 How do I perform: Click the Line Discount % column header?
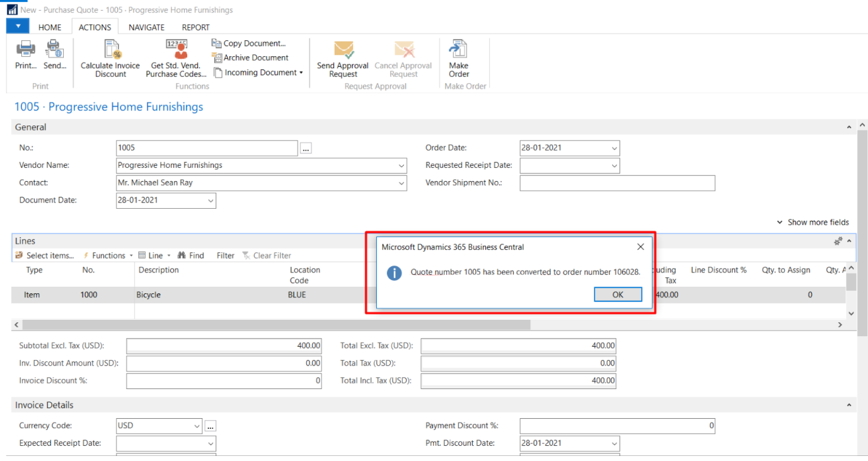point(719,270)
